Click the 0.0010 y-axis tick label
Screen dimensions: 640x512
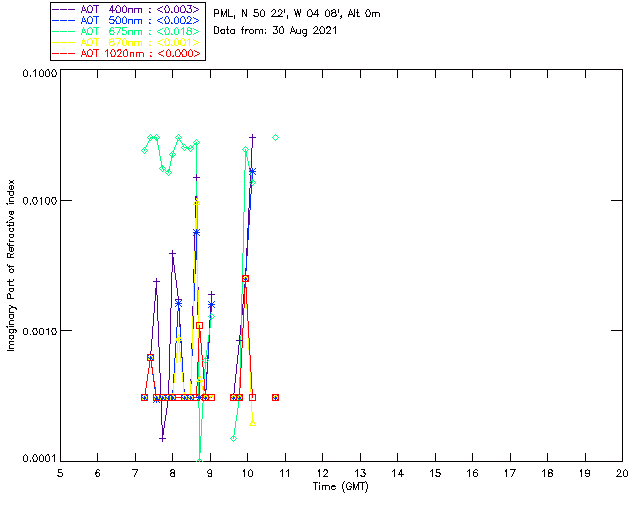pos(37,330)
